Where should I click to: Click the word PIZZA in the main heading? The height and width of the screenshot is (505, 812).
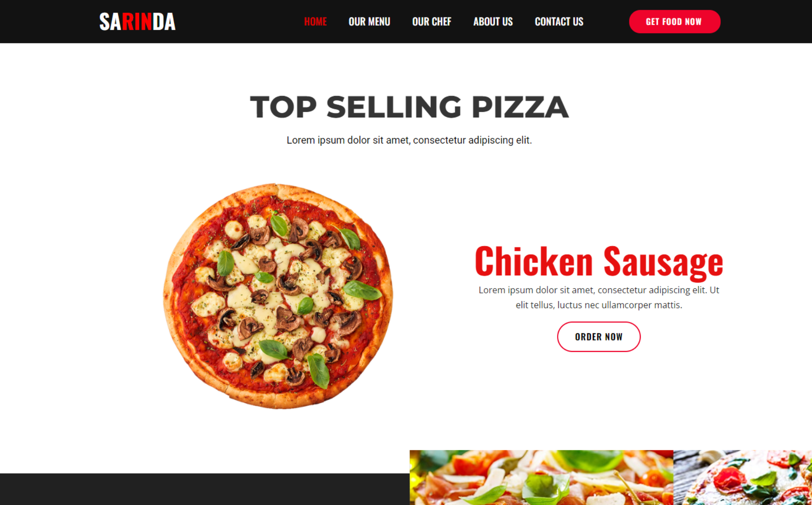520,107
